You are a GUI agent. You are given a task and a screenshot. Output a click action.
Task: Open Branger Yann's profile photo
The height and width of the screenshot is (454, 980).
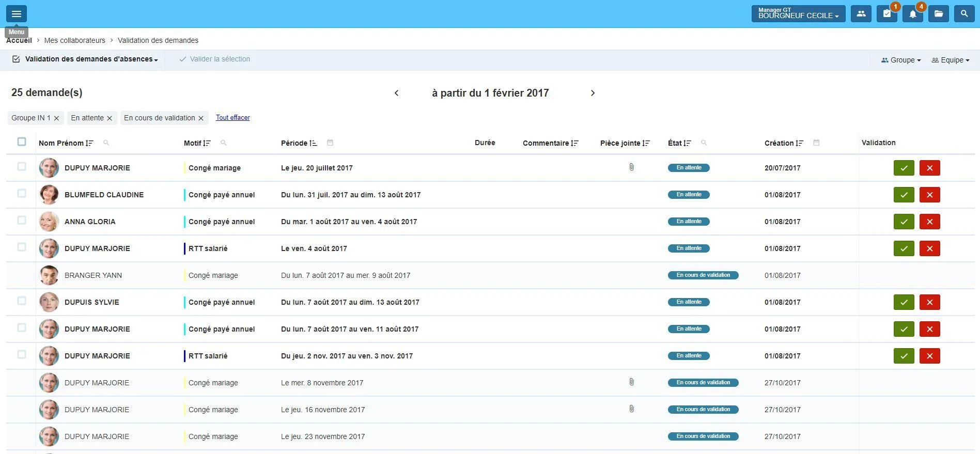(49, 275)
